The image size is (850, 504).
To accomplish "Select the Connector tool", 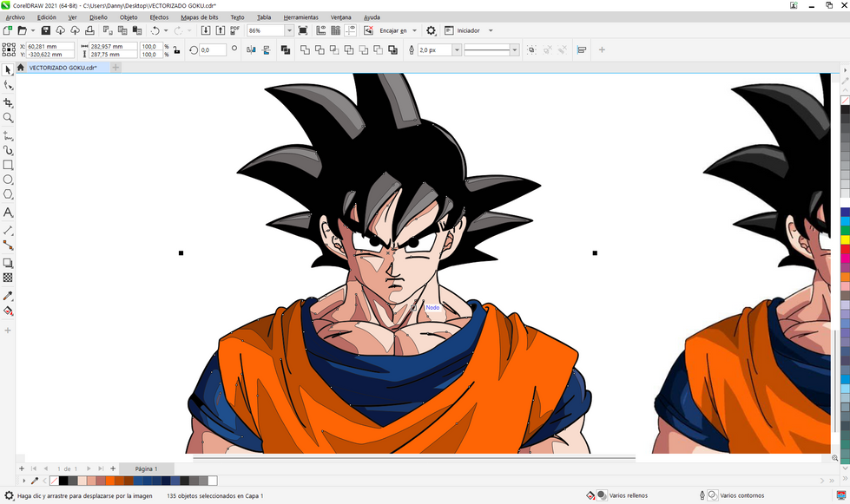I will 8,245.
